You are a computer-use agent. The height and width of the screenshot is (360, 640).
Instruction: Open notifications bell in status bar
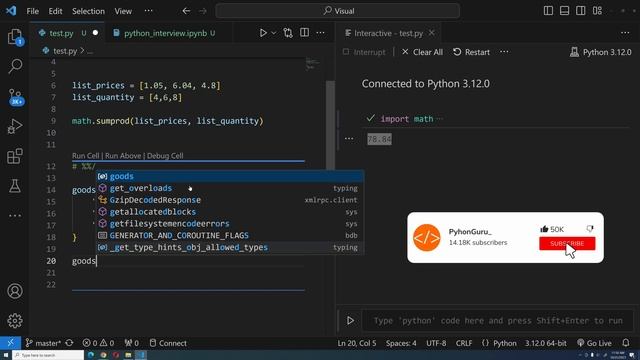[x=626, y=343]
